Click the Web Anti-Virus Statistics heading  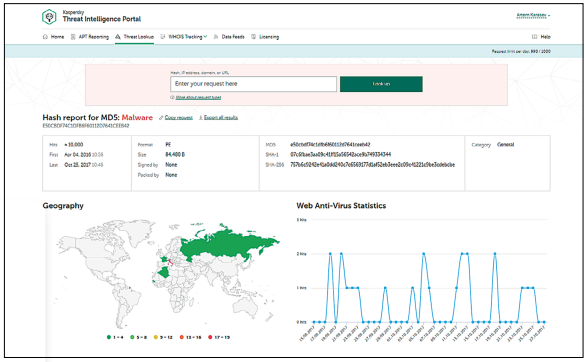[x=341, y=206]
